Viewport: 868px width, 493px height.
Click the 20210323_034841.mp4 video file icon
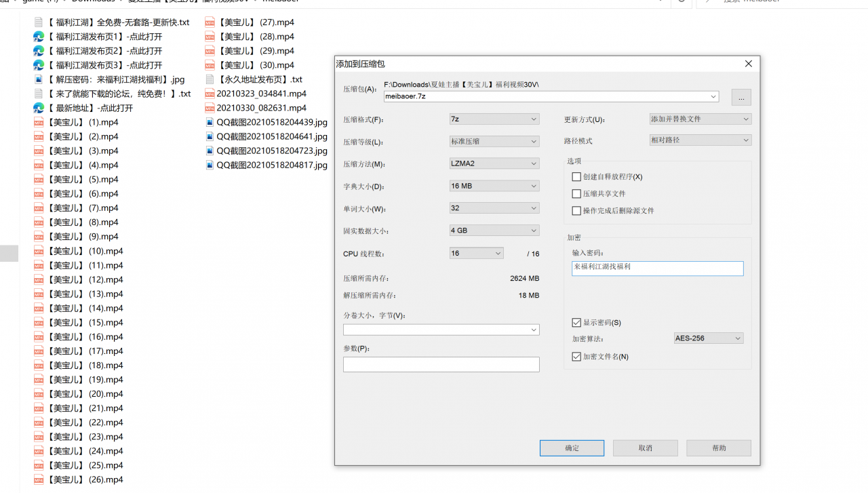[210, 94]
